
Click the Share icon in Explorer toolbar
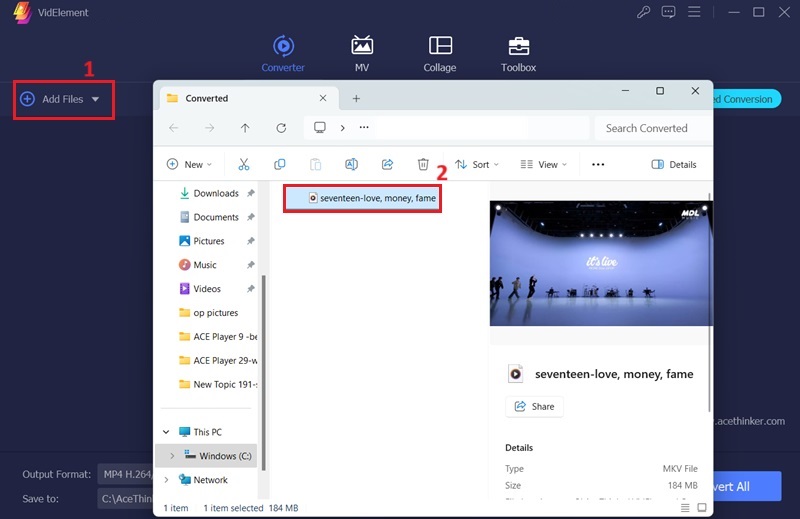point(387,164)
